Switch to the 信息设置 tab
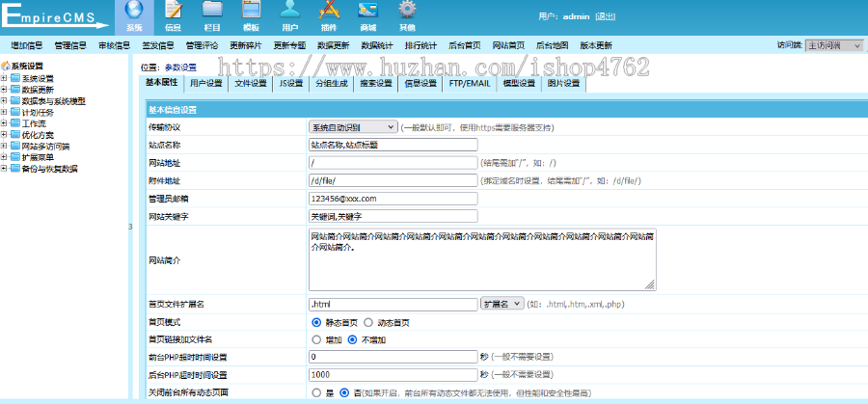868x404 pixels. click(x=420, y=84)
